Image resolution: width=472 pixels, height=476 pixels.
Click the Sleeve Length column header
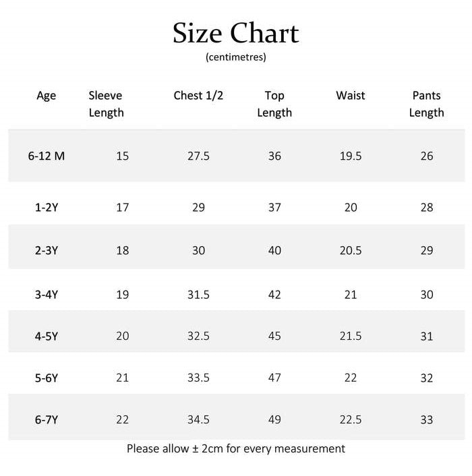coord(106,104)
